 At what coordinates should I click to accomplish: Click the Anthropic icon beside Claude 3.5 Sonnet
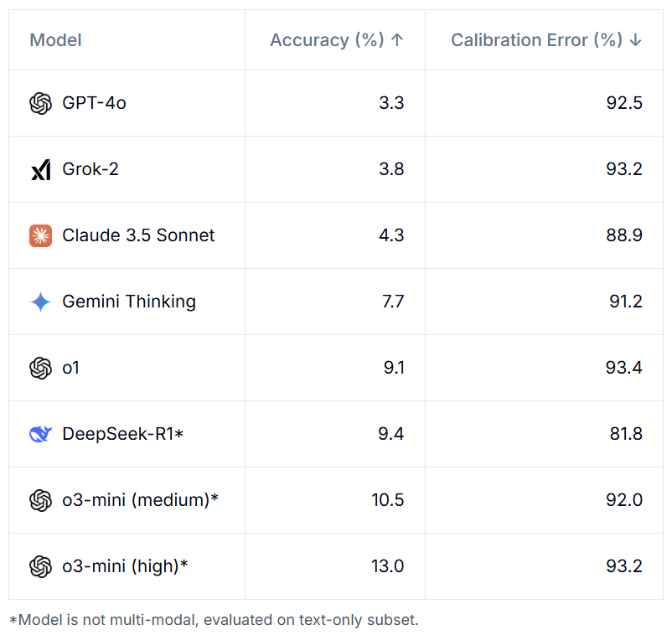pyautogui.click(x=40, y=235)
